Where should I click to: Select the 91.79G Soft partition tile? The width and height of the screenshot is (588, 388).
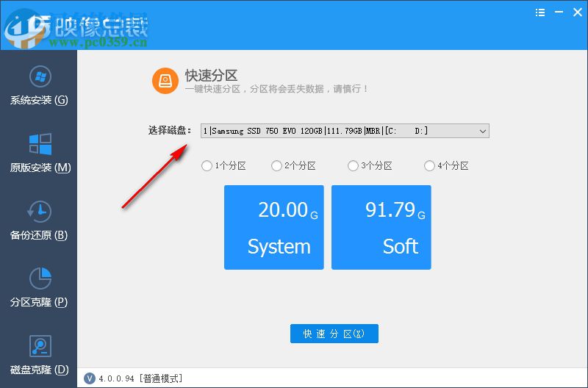coord(381,227)
